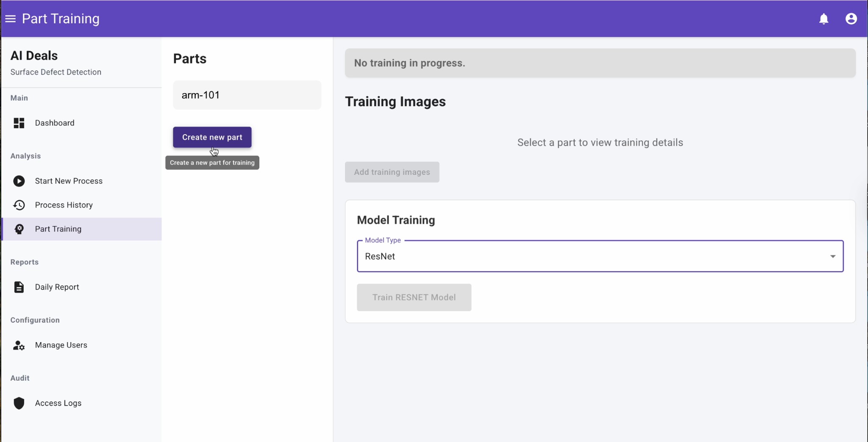This screenshot has width=868, height=442.
Task: Click the Add training images button
Action: pos(392,172)
